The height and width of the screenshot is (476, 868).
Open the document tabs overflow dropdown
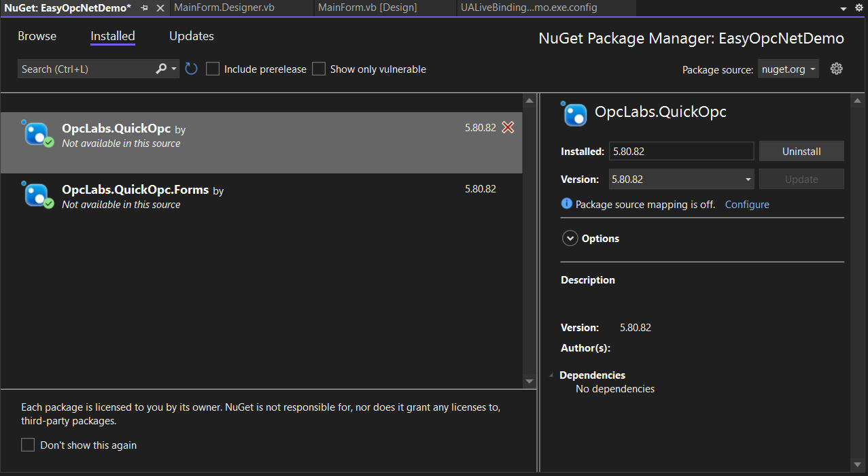[844, 8]
